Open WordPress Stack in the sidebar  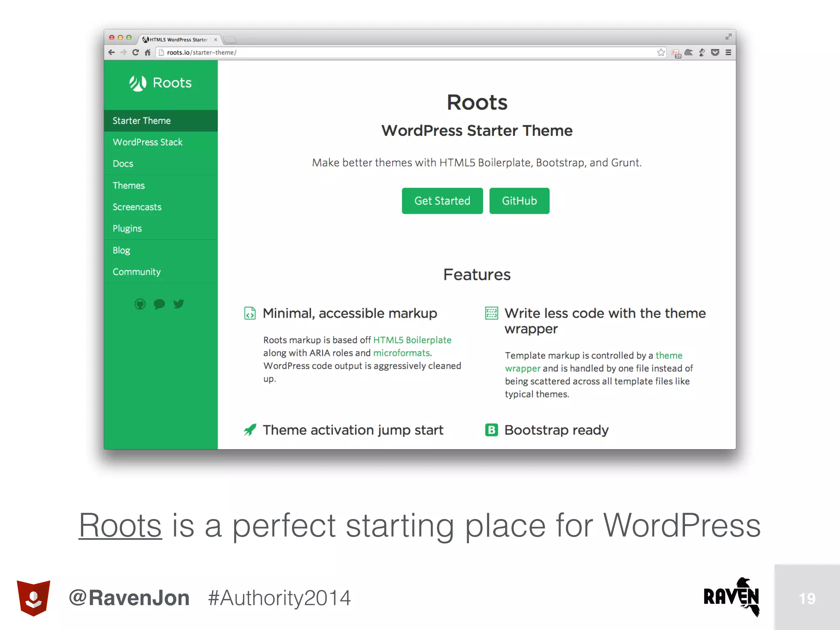(161, 142)
